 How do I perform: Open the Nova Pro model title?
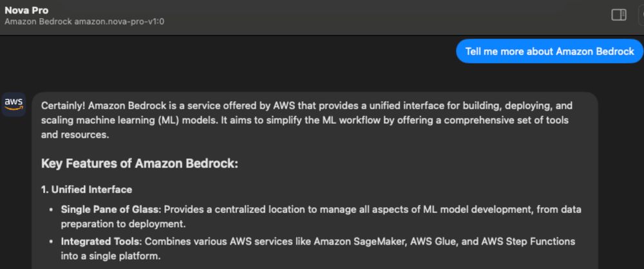[x=26, y=10]
